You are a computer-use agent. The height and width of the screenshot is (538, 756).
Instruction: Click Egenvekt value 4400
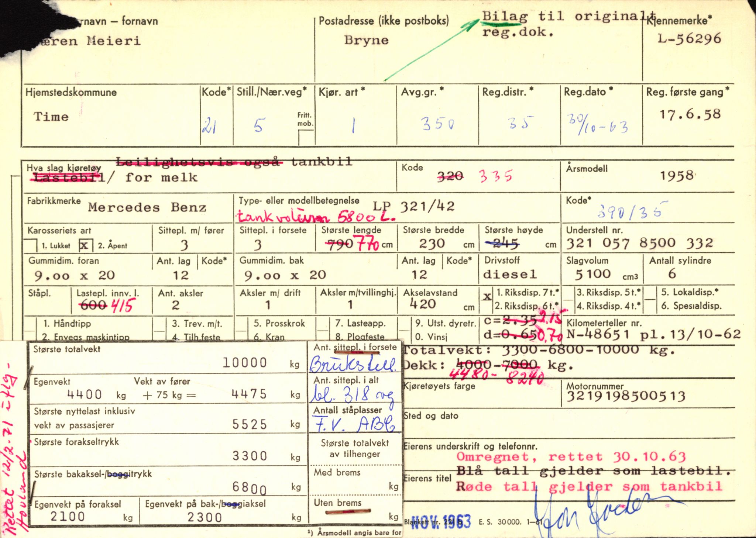point(85,394)
